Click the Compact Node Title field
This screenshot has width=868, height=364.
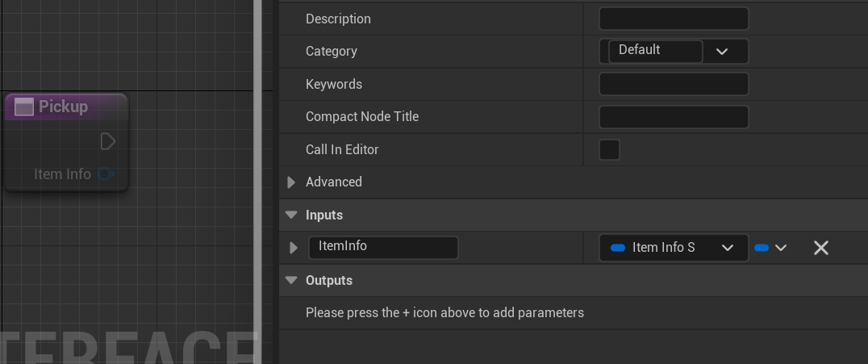pyautogui.click(x=674, y=117)
